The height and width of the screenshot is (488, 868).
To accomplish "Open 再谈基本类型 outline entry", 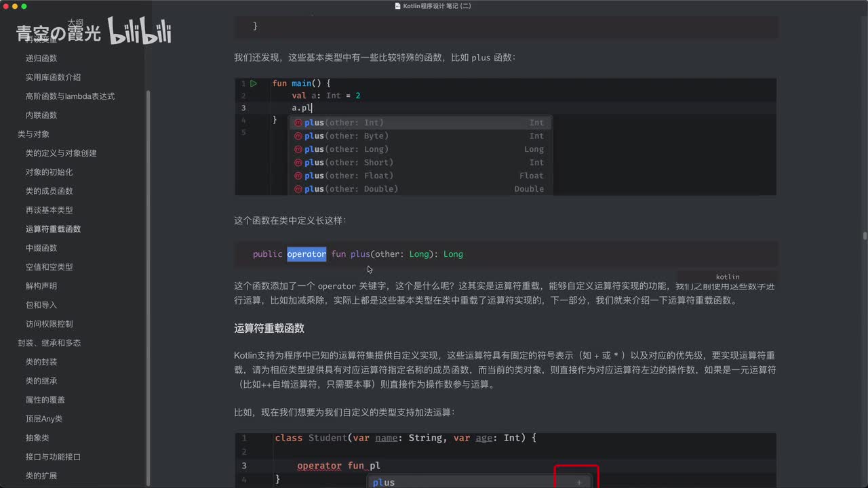I will (x=49, y=210).
